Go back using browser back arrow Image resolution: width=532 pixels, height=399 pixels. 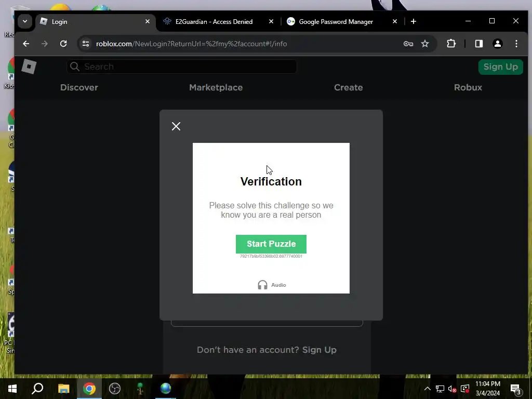pos(26,44)
